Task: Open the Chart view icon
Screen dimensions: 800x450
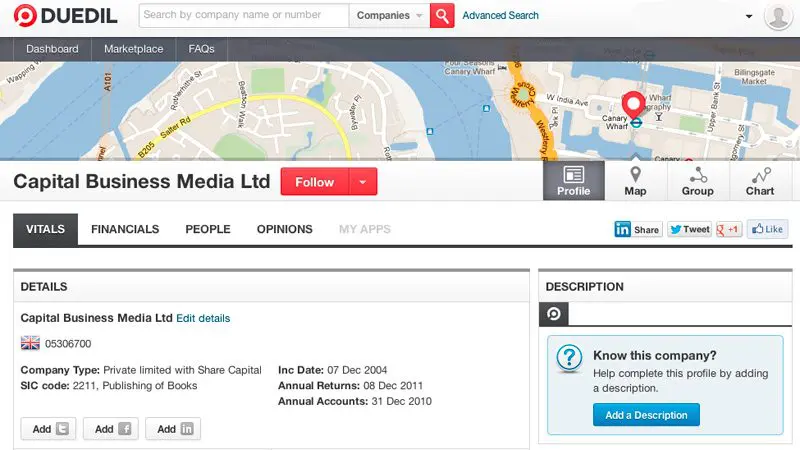Action: click(760, 180)
